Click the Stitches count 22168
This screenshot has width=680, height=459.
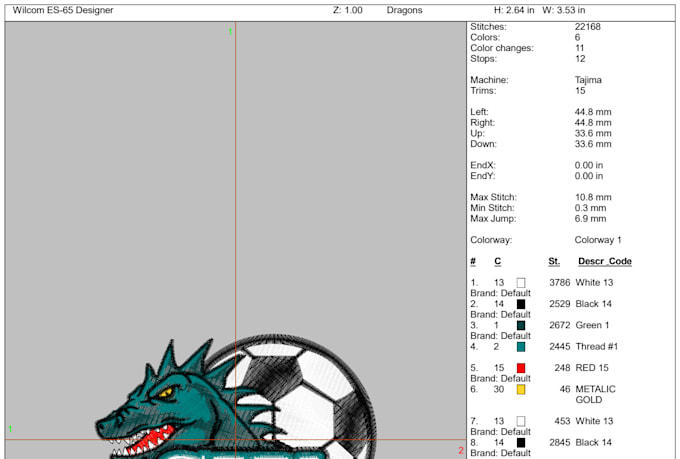(x=588, y=27)
